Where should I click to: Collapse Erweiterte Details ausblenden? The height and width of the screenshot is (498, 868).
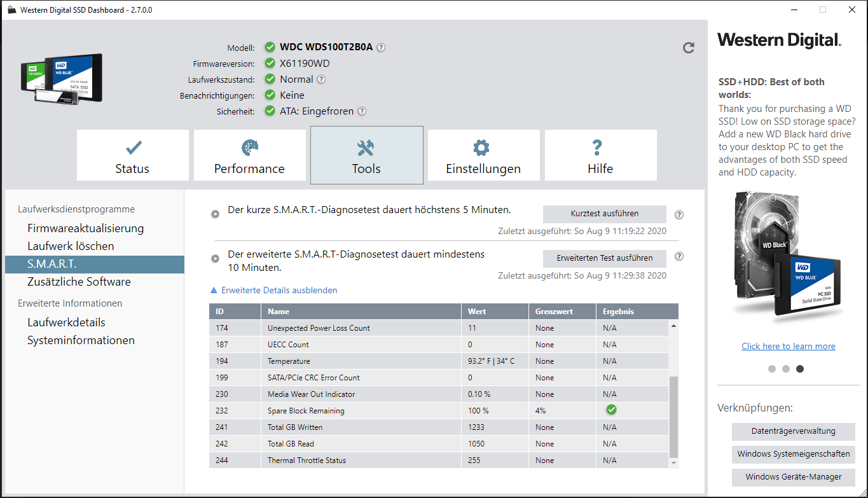click(273, 290)
